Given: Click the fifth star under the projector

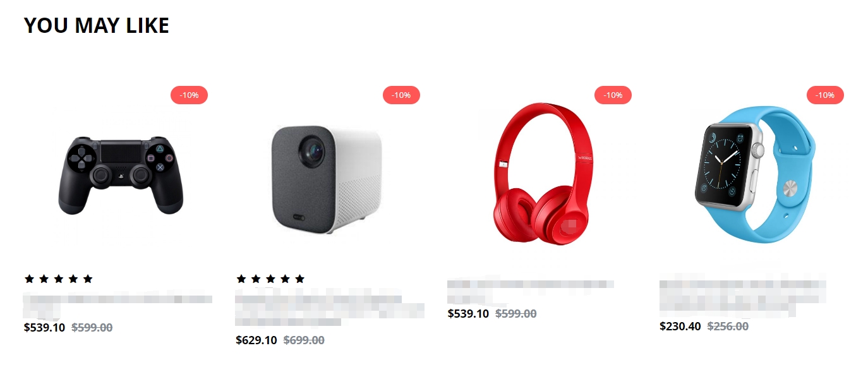Looking at the screenshot, I should pos(300,279).
